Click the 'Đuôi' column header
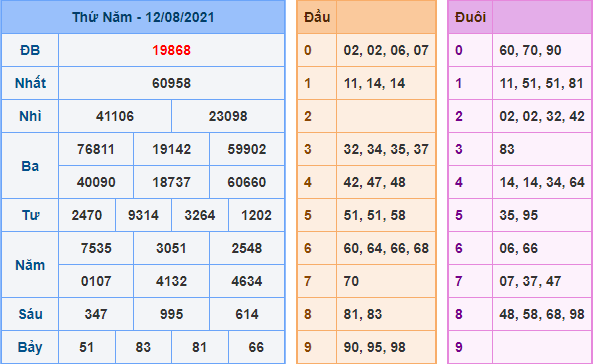The height and width of the screenshot is (364, 593). 470,17
